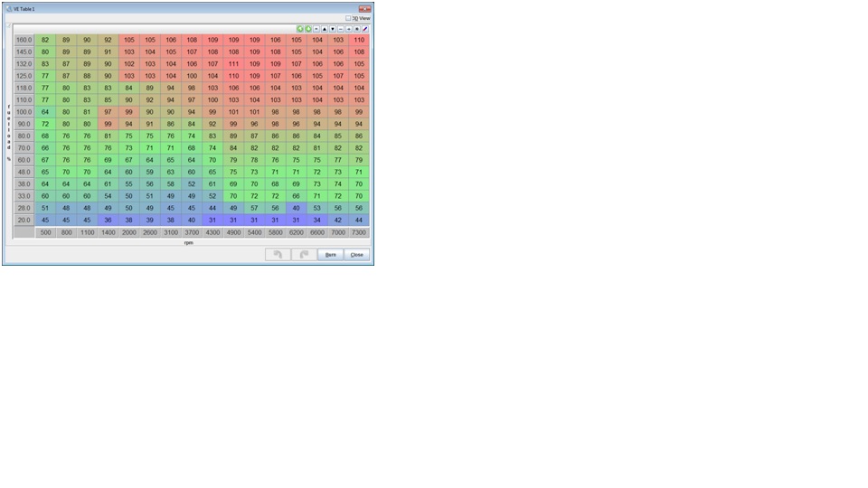This screenshot has width=868, height=488.
Task: Select cell 69 at 60.0 load, 1400 rpm
Action: pyautogui.click(x=108, y=160)
